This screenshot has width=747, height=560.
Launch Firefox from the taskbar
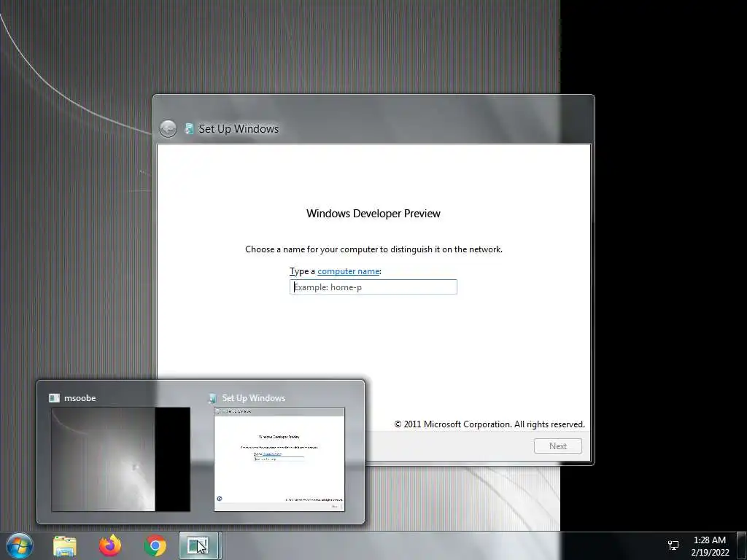[x=110, y=545]
